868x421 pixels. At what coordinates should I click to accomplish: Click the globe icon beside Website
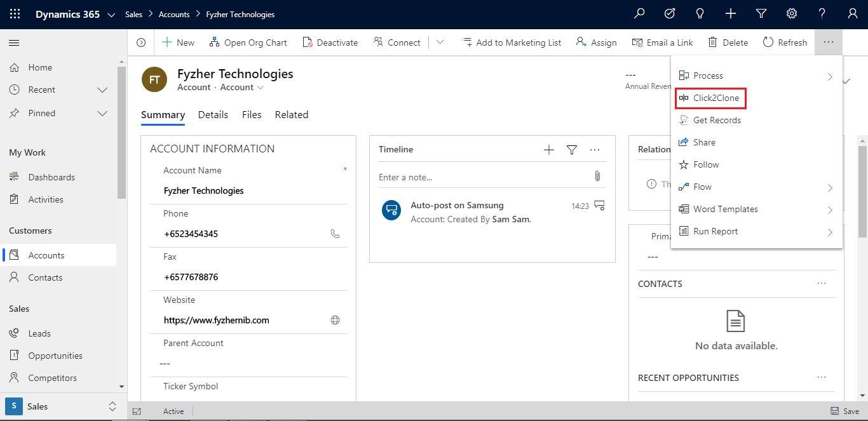click(x=336, y=320)
